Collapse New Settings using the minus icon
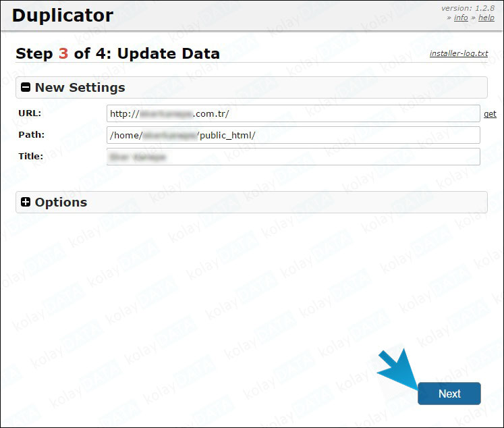The width and height of the screenshot is (504, 428). (x=26, y=88)
